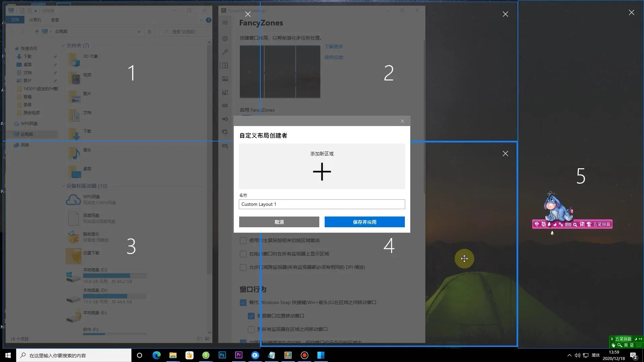This screenshot has width=644, height=362.
Task: Close the 自定义布局创建者 dialog
Action: (402, 121)
